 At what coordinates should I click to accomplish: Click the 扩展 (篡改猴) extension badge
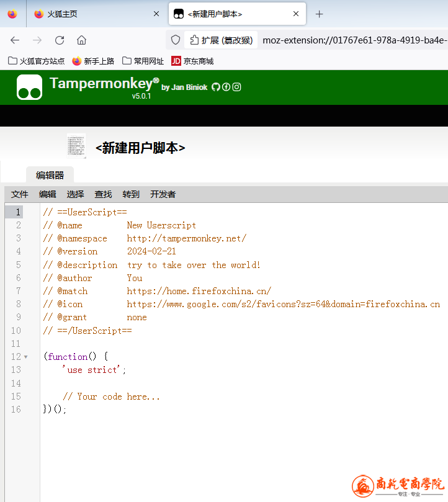pyautogui.click(x=221, y=40)
